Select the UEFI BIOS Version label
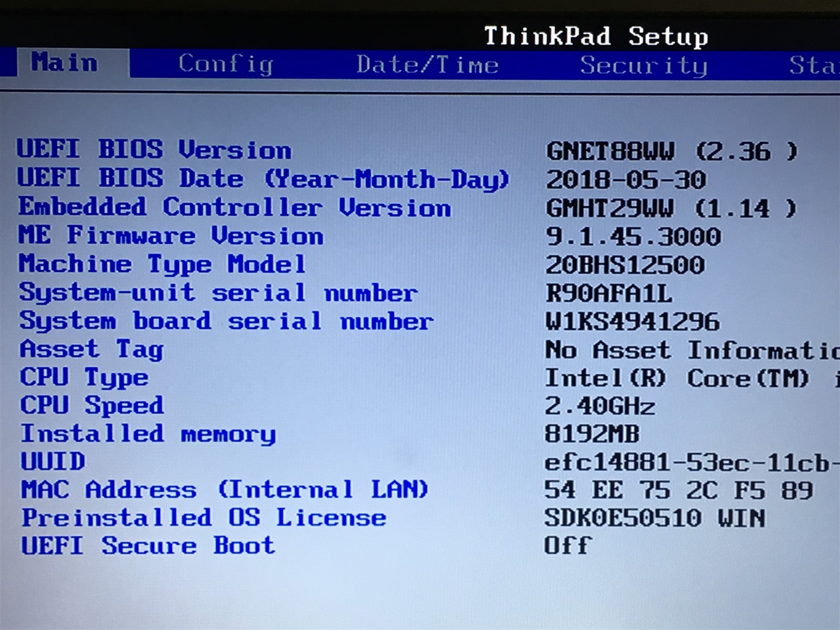Image resolution: width=840 pixels, height=630 pixels. coord(154,149)
